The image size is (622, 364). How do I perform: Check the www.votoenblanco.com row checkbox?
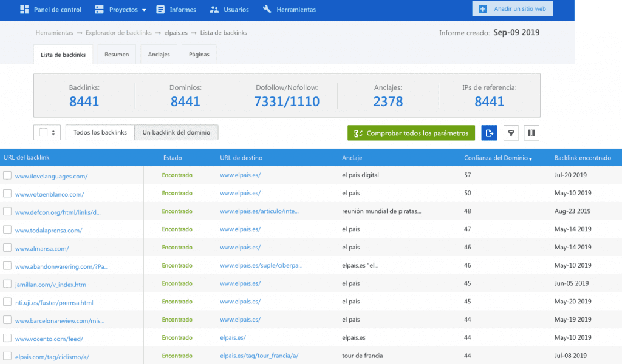[7, 194]
